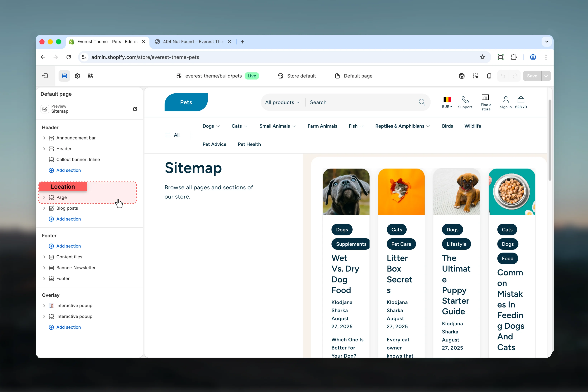Open the Sections panel icon
The width and height of the screenshot is (588, 392).
64,76
